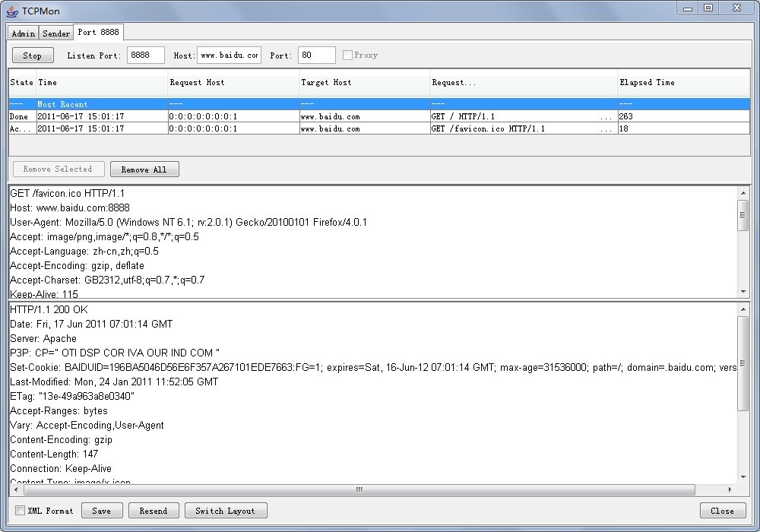This screenshot has height=532, width=760.
Task: Stop the listener with Stop button
Action: [x=33, y=55]
